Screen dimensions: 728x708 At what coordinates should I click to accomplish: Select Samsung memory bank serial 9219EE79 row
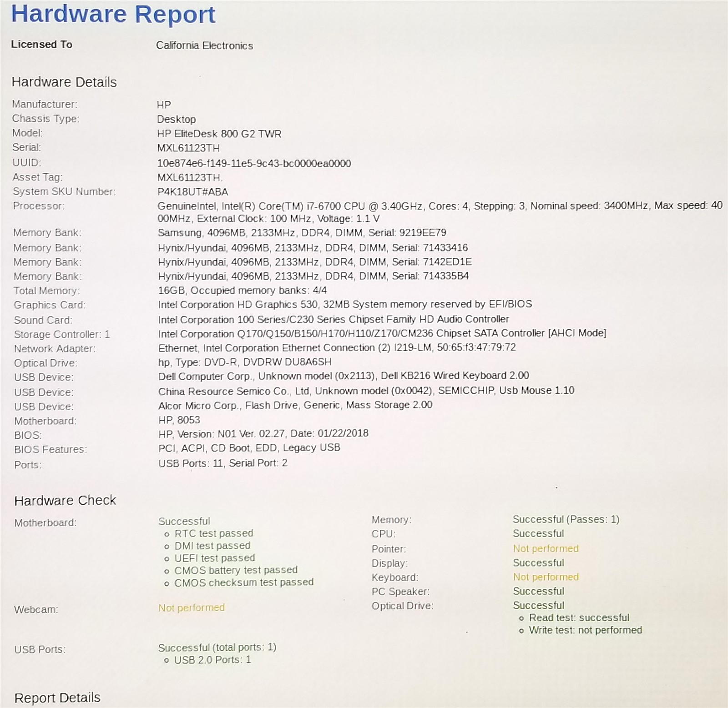[x=302, y=233]
